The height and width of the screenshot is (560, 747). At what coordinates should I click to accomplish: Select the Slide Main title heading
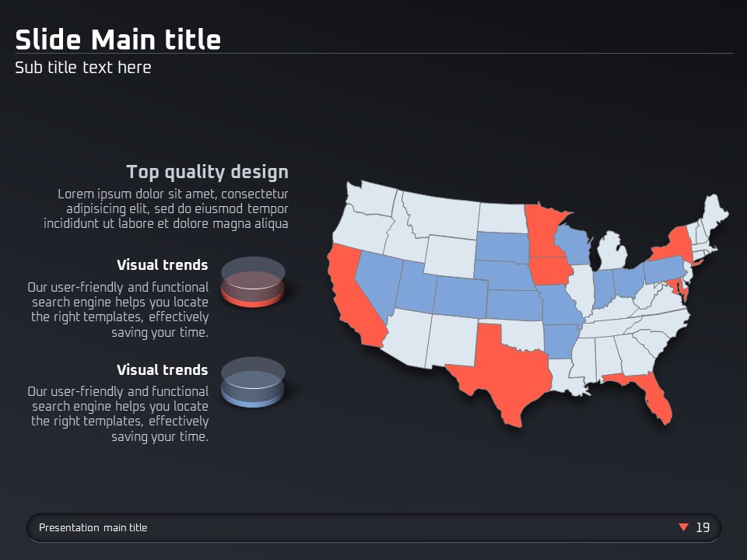tap(118, 39)
